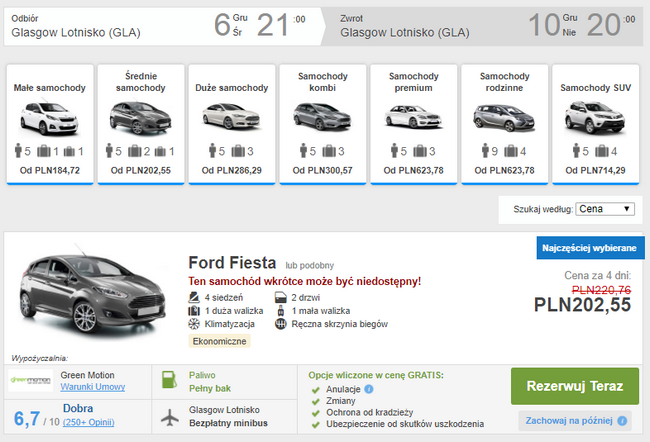The image size is (650, 442).
Task: Click the info icon next to Anulacje
Action: tap(369, 389)
